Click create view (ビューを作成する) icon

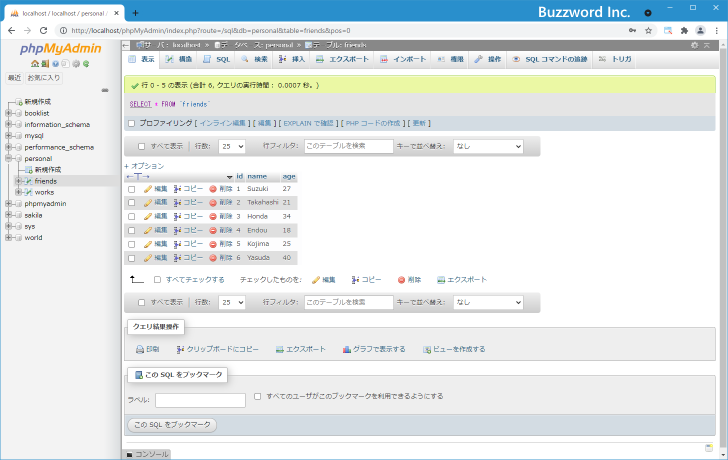427,350
